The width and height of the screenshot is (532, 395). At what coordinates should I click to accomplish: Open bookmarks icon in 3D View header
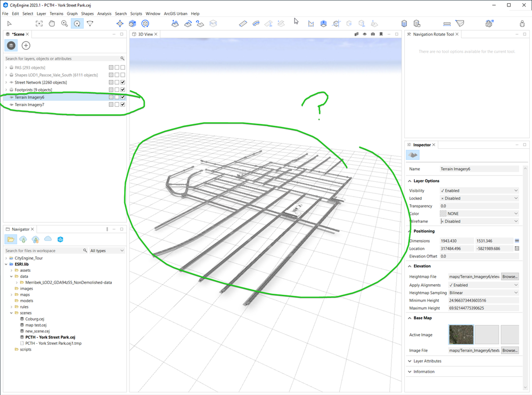(x=381, y=34)
